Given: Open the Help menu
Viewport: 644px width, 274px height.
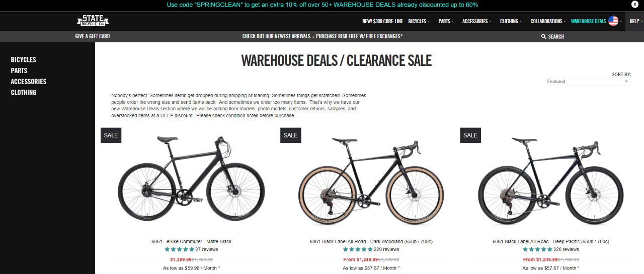Looking at the screenshot, I should (634, 21).
